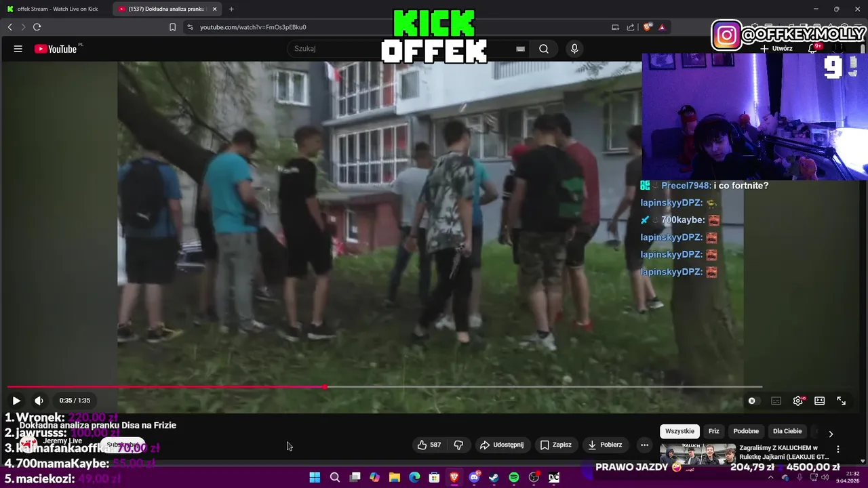
Task: Open Copilot from the taskbar
Action: click(x=374, y=478)
